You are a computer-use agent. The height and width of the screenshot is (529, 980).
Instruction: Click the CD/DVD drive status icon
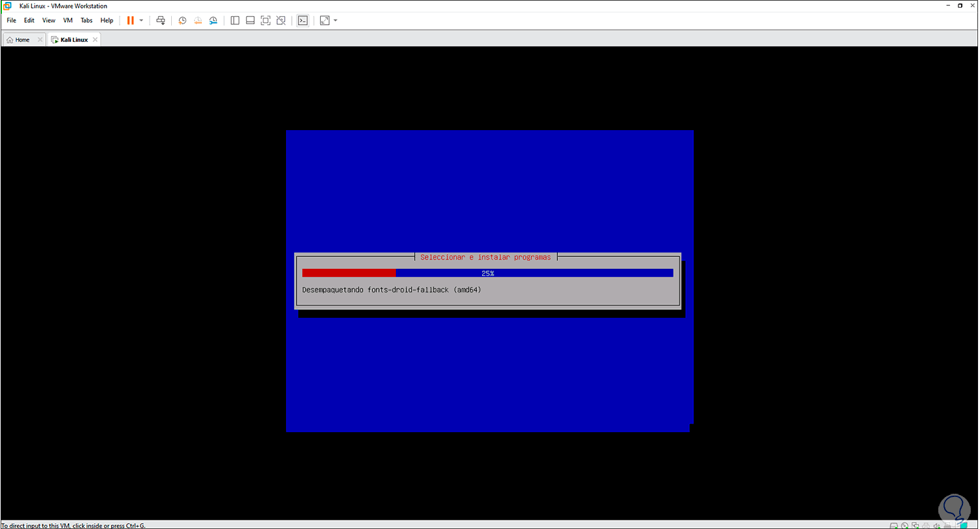coord(905,525)
